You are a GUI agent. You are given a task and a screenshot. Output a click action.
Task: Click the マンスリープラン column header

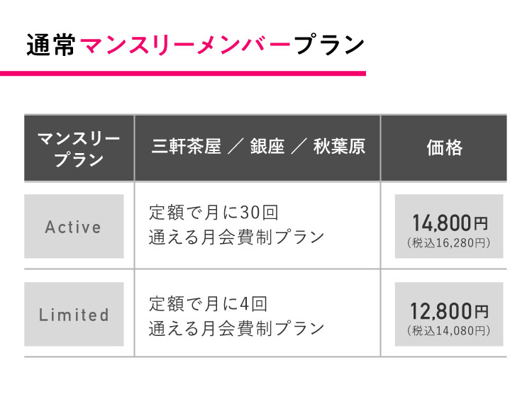click(x=79, y=148)
